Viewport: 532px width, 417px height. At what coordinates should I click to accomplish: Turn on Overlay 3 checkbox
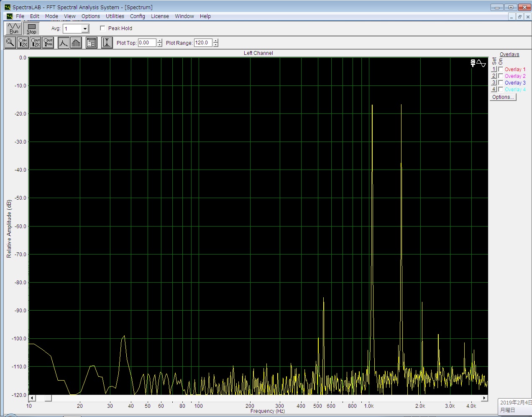click(501, 83)
